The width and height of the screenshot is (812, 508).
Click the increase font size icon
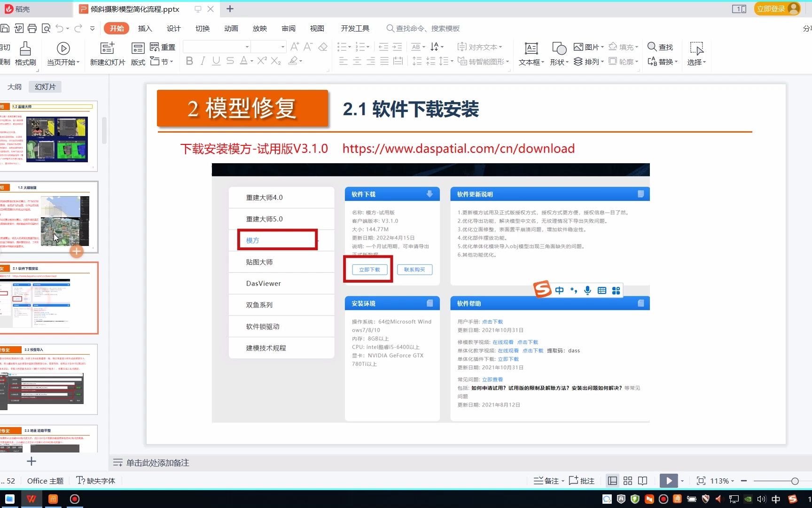(x=295, y=47)
